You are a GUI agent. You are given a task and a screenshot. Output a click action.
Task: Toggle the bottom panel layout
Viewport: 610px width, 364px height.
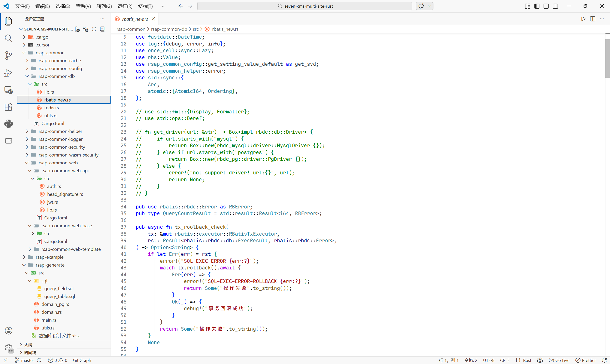546,6
